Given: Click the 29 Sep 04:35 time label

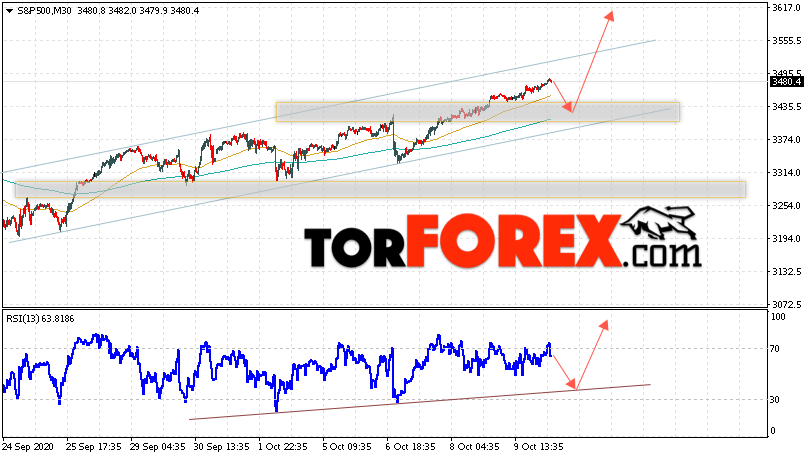Looking at the screenshot, I should tap(158, 447).
